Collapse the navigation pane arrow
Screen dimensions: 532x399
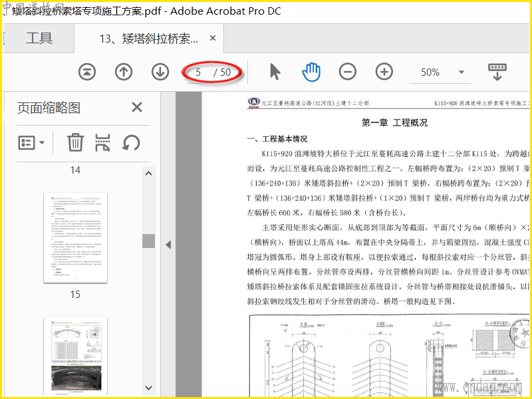point(168,245)
